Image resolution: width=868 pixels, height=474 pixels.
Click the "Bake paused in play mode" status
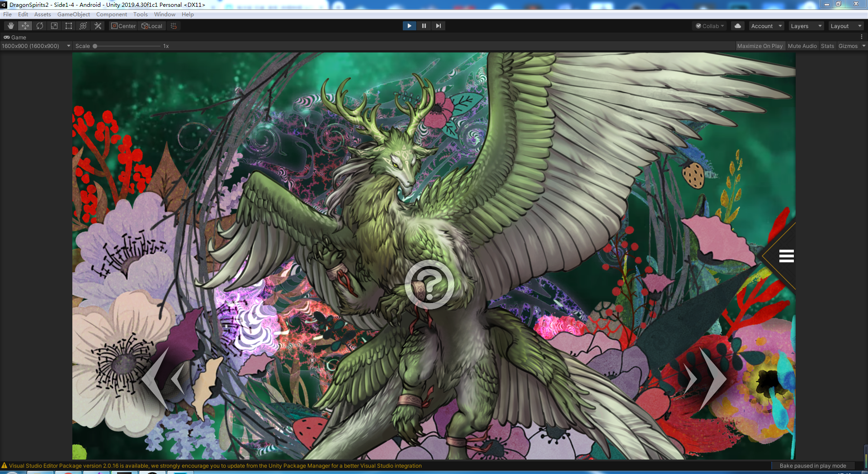point(813,465)
